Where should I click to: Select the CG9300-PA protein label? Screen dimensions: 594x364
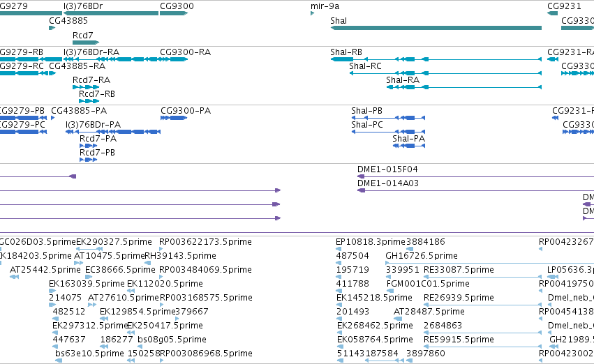[186, 110]
